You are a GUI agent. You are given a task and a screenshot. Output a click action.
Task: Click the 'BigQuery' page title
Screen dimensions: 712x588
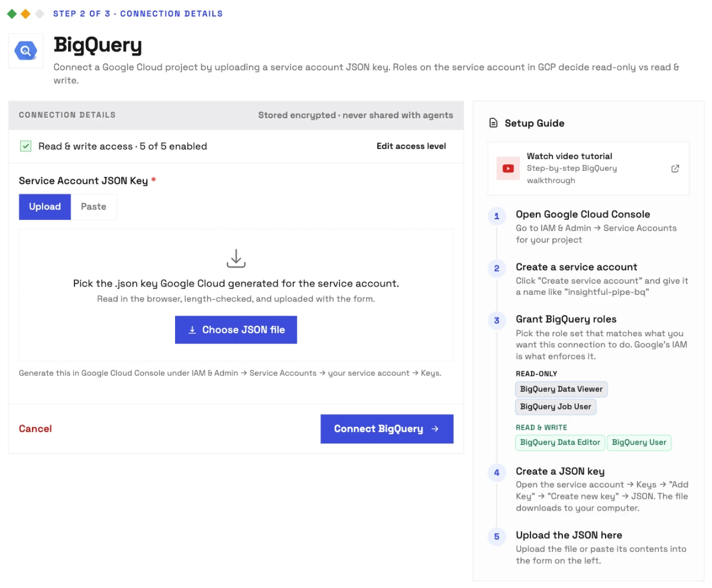point(98,46)
